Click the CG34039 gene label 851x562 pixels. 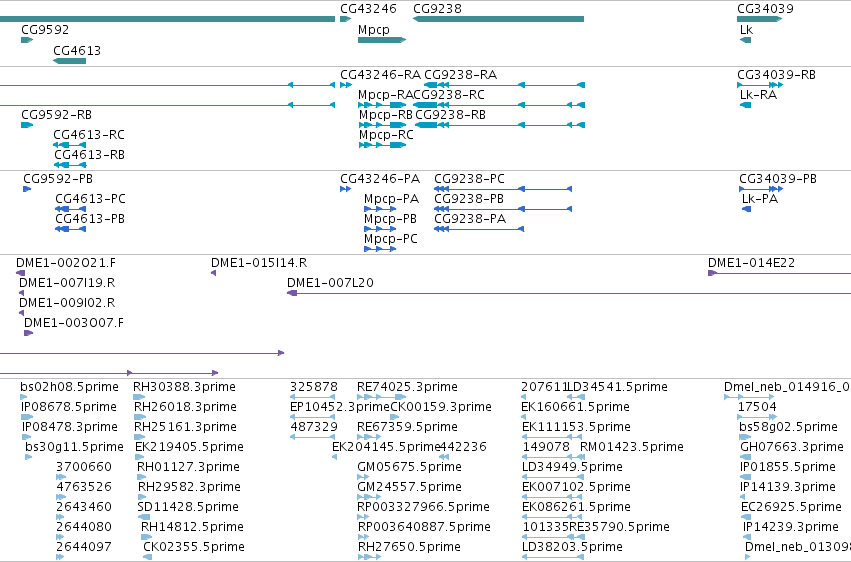pos(765,9)
